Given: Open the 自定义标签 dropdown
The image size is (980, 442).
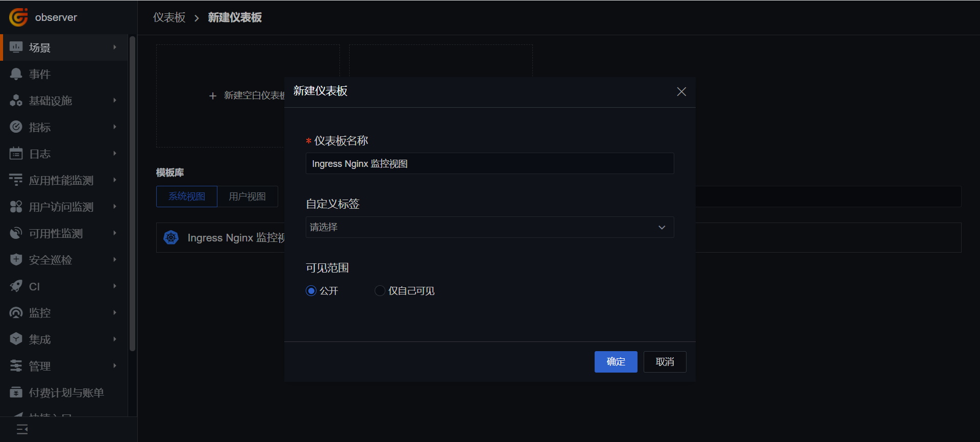Looking at the screenshot, I should pyautogui.click(x=489, y=227).
